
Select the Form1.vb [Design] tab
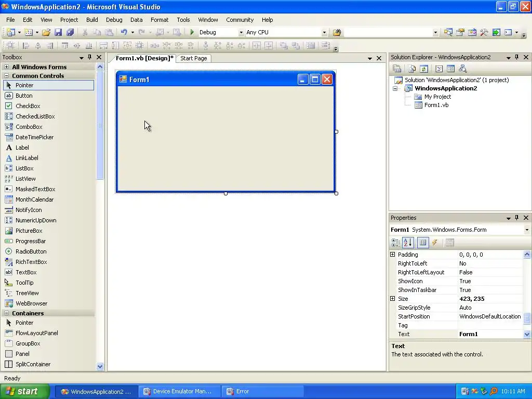[144, 58]
